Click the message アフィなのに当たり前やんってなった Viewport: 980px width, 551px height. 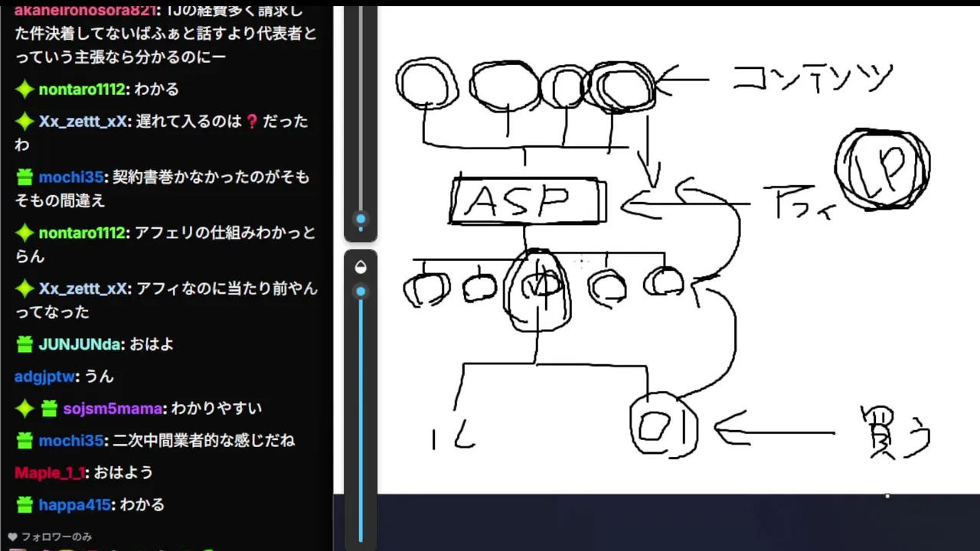[166, 300]
